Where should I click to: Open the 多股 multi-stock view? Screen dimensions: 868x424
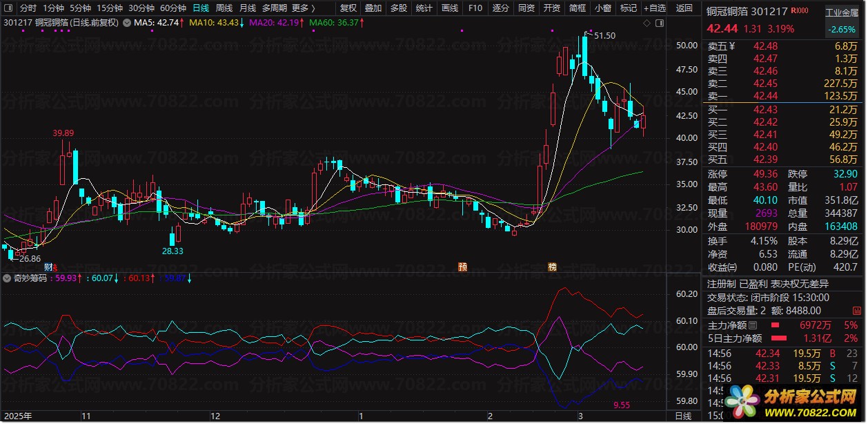tap(399, 8)
